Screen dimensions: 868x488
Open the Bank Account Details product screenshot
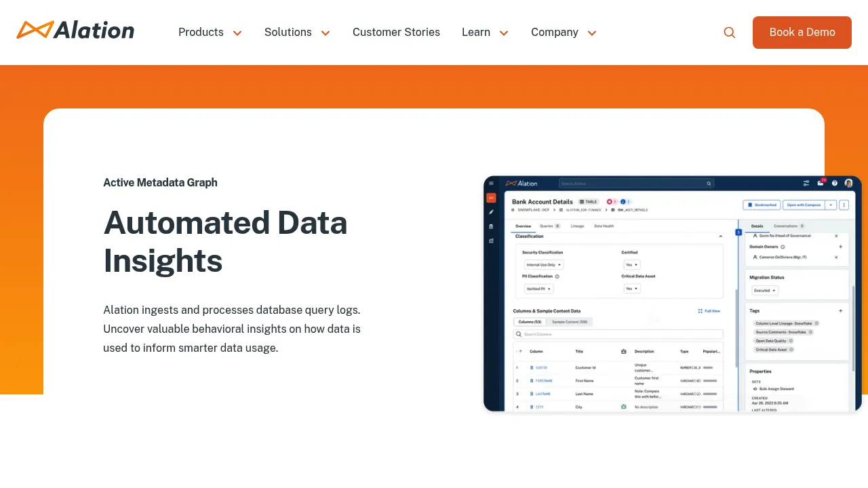point(673,293)
